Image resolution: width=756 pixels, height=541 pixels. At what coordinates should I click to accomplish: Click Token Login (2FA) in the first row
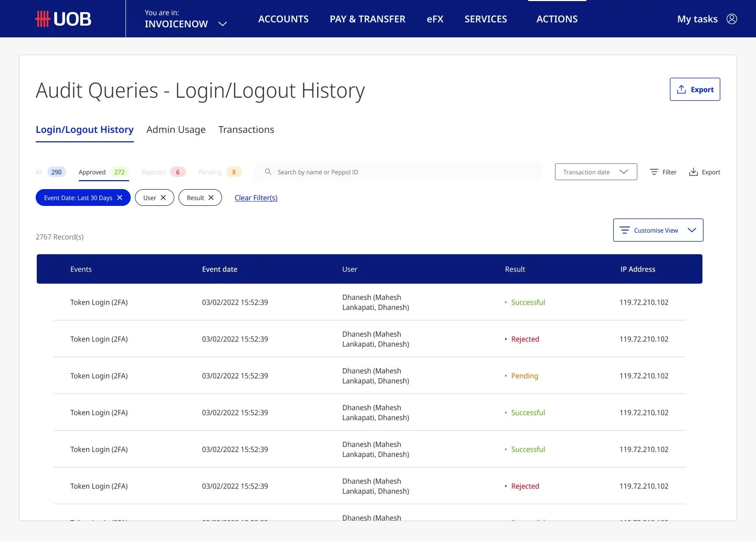tap(99, 302)
